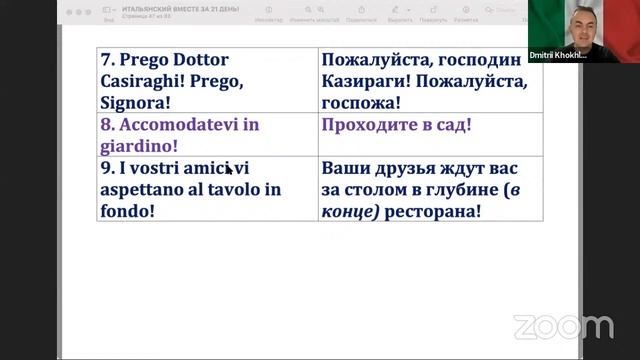Click the purple text 'Проходите в сад!'

396,124
